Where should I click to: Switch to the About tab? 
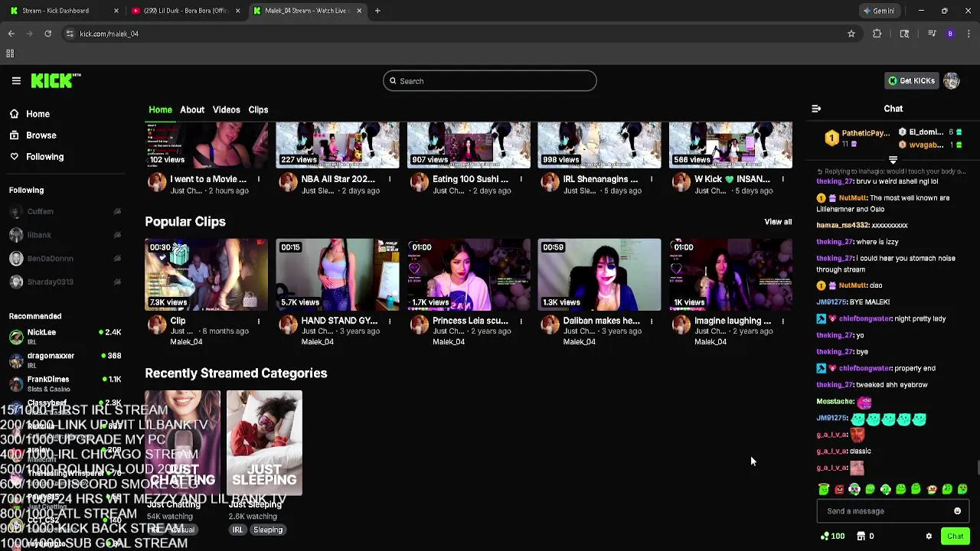click(192, 110)
